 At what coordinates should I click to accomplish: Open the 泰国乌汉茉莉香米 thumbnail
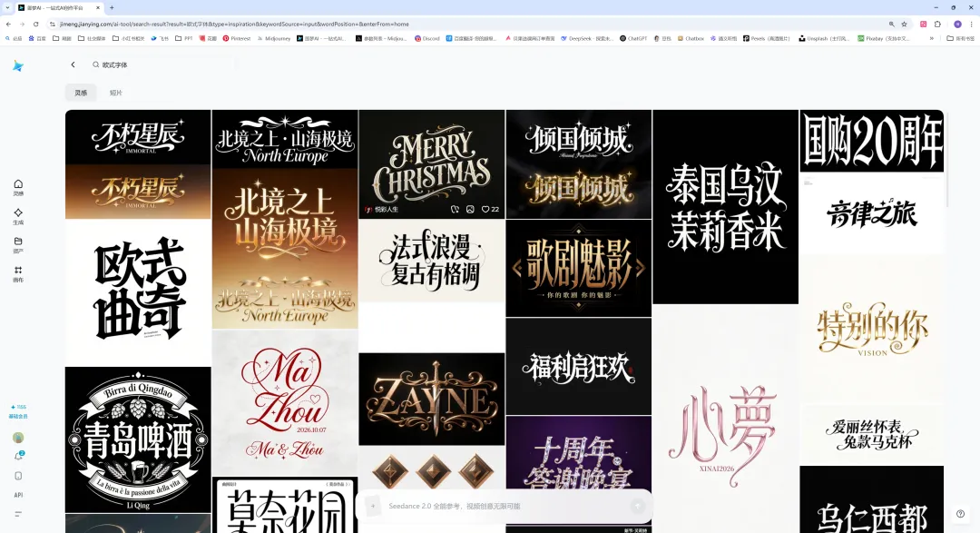point(726,207)
